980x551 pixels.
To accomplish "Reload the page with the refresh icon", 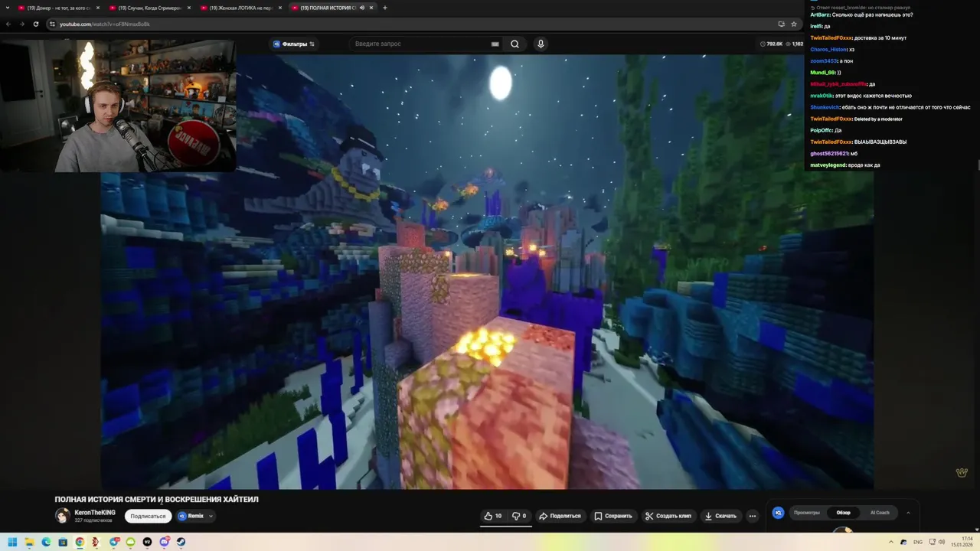I will 35,24.
